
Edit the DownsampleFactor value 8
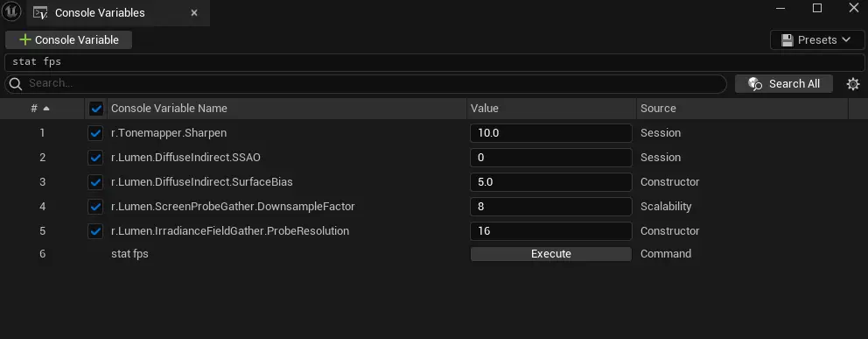point(550,207)
